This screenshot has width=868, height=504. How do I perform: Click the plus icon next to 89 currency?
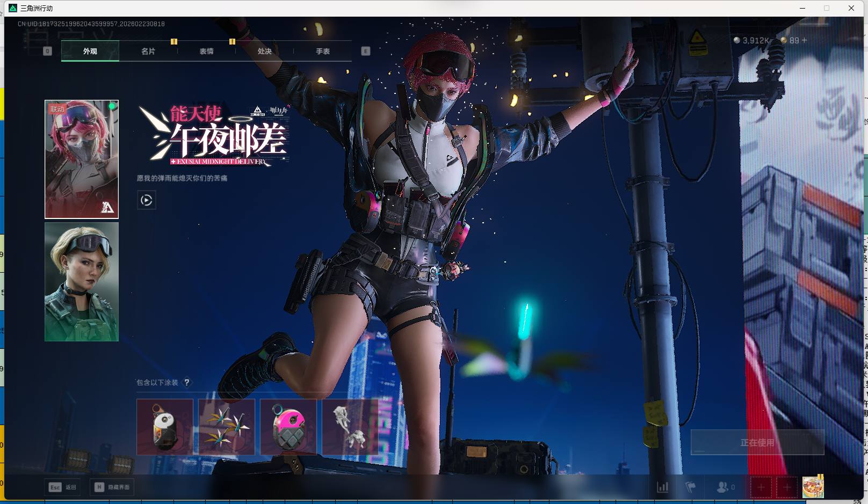click(x=804, y=41)
